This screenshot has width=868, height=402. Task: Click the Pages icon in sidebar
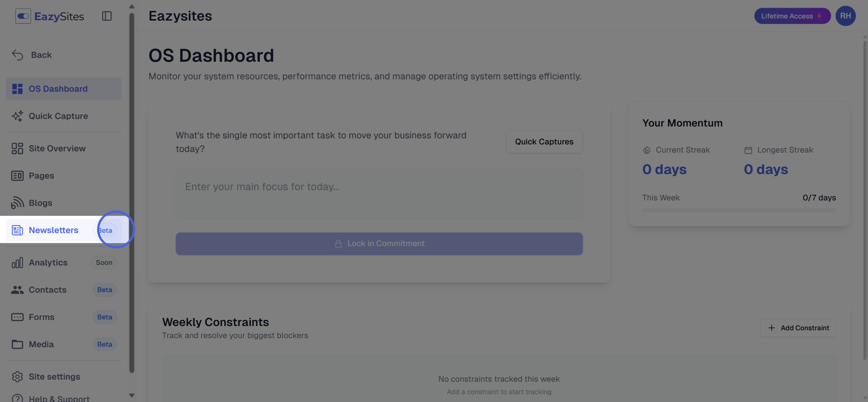(x=17, y=176)
